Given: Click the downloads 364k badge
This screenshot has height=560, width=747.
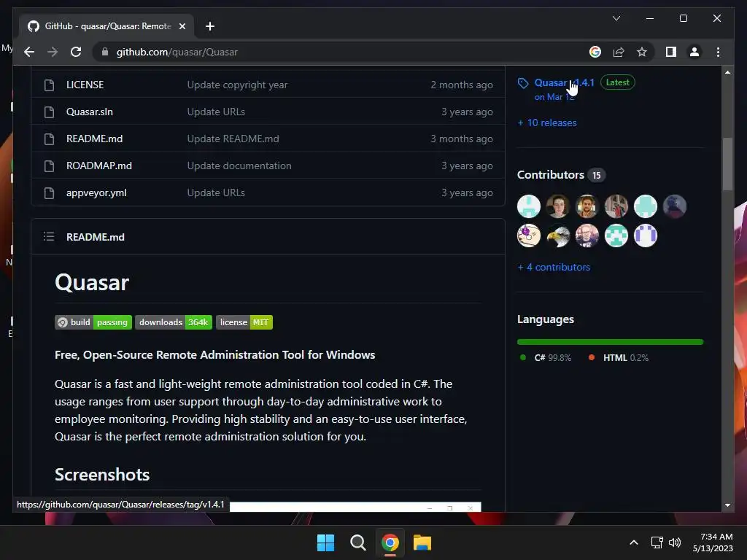Looking at the screenshot, I should [x=174, y=322].
